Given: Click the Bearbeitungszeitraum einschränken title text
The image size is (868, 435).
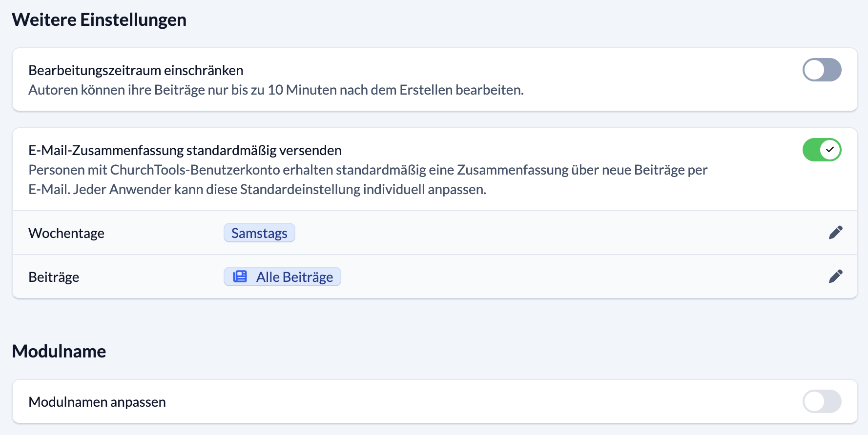Looking at the screenshot, I should (136, 70).
